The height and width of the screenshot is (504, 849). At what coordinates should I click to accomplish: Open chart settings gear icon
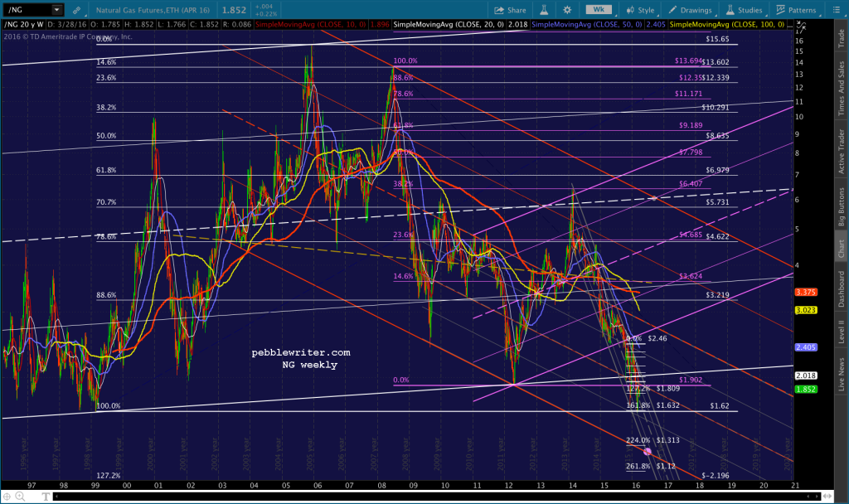point(567,10)
